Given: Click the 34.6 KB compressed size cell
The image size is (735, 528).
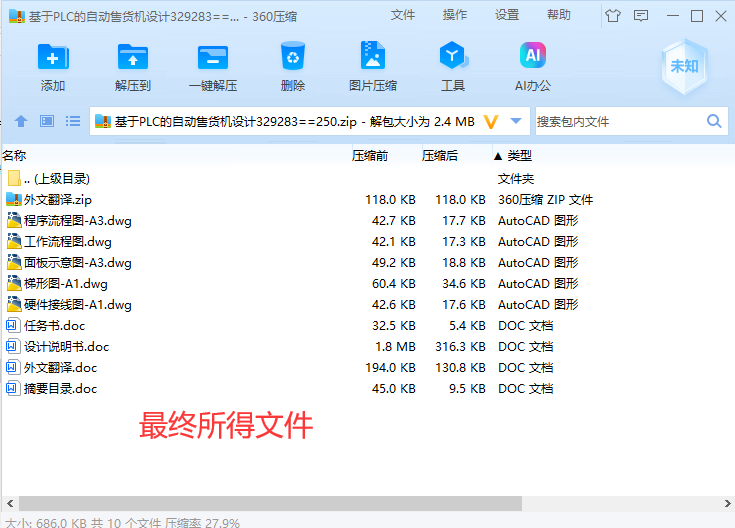Looking at the screenshot, I should [464, 284].
